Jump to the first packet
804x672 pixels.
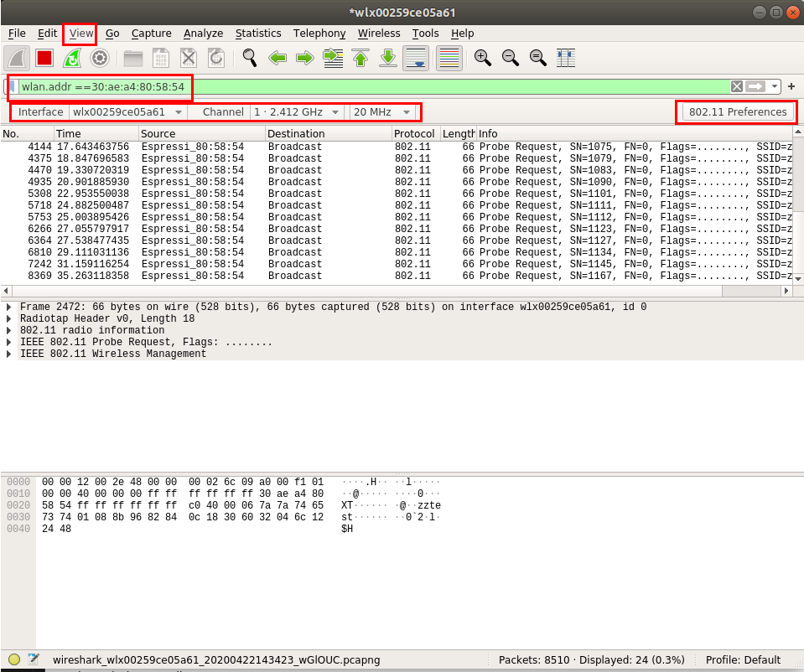click(x=361, y=58)
